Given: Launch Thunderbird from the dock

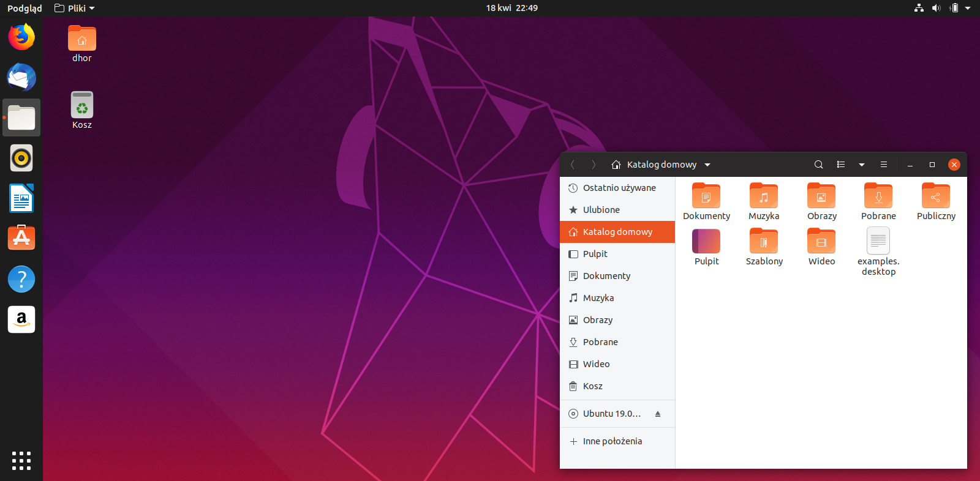Looking at the screenshot, I should (21, 77).
